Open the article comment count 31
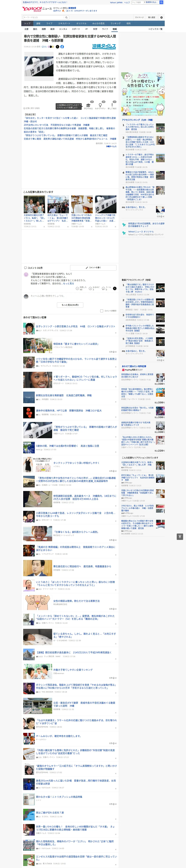The width and height of the screenshot is (186, 868). (44, 47)
